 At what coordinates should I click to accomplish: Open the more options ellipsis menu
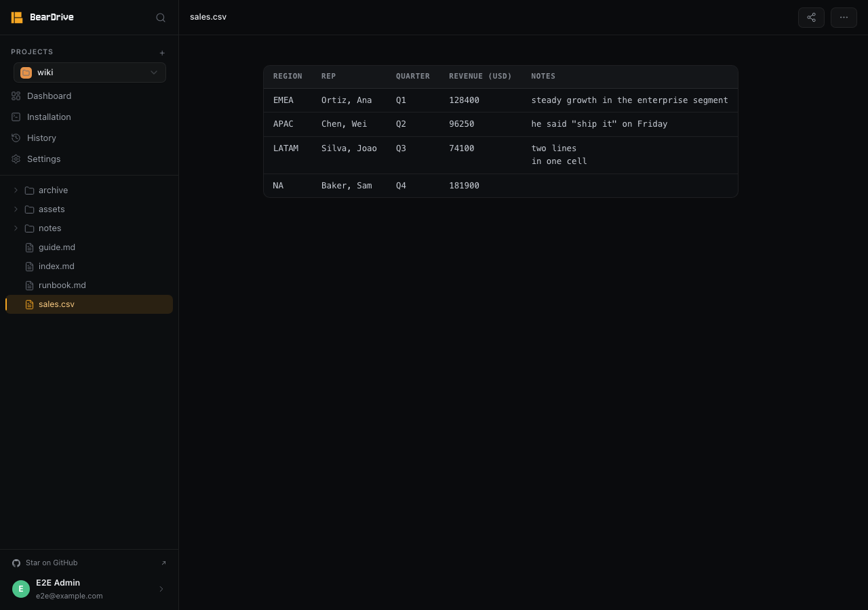coord(844,18)
